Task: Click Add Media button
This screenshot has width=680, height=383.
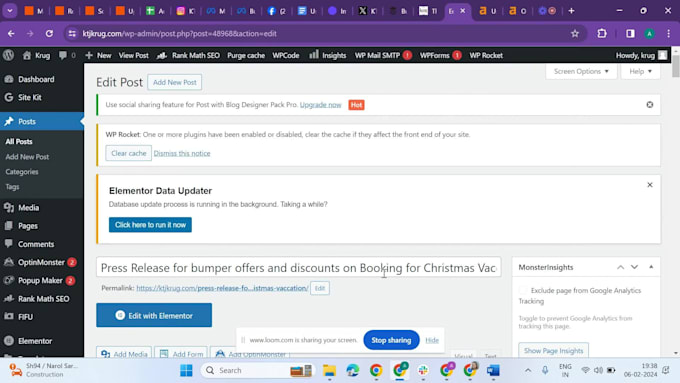Action: pyautogui.click(x=124, y=353)
